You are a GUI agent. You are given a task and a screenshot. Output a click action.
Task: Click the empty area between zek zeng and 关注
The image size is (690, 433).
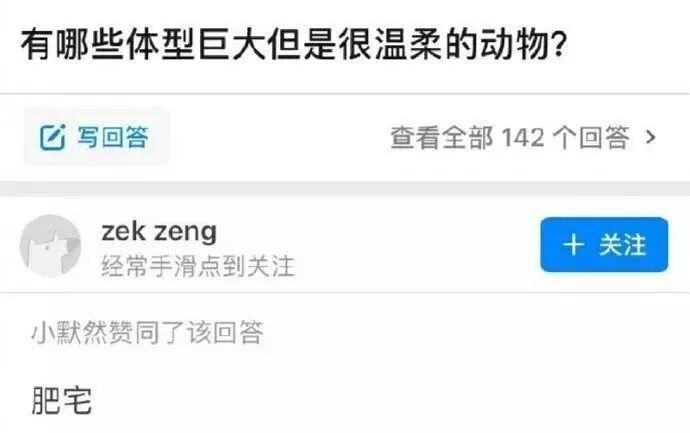tap(378, 245)
